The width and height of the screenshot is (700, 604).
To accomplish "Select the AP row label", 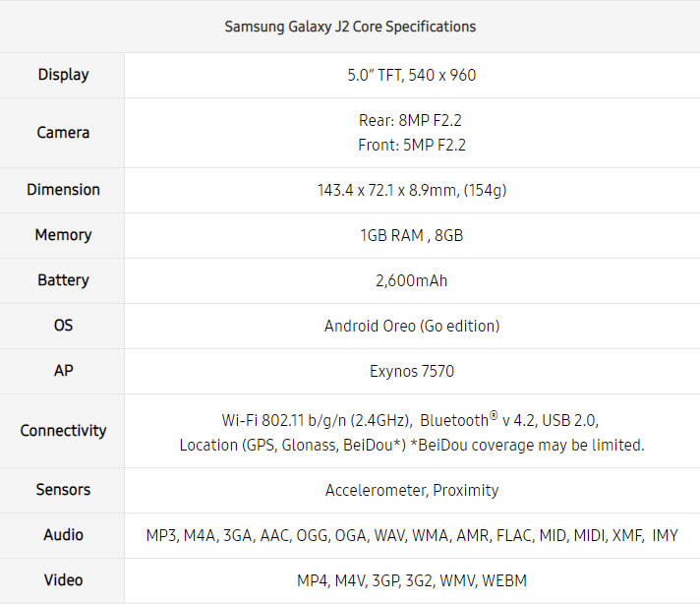I will coord(63,371).
